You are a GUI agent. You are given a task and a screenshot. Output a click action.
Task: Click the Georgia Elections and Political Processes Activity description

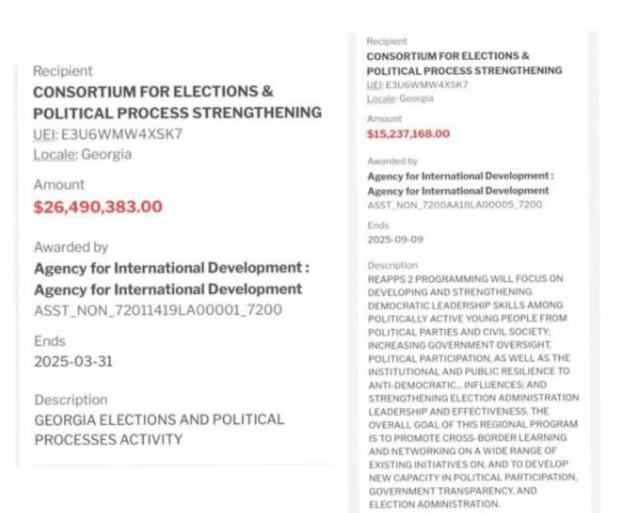[159, 429]
